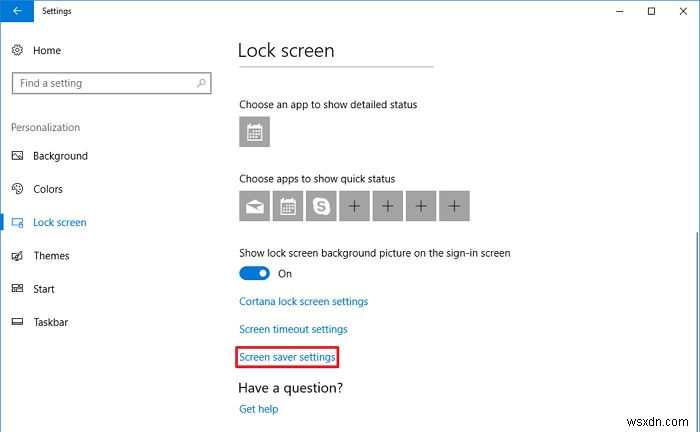
Task: Click the search magnifier icon
Action: [201, 83]
